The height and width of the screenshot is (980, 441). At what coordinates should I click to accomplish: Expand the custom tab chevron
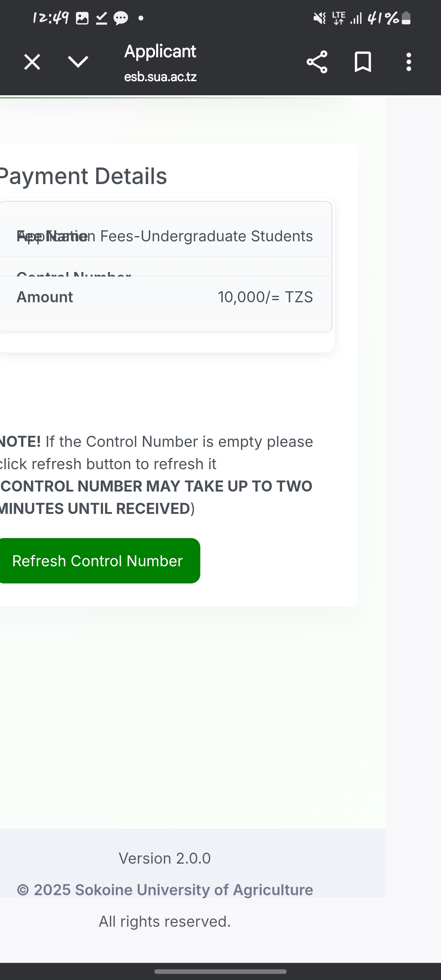click(78, 62)
